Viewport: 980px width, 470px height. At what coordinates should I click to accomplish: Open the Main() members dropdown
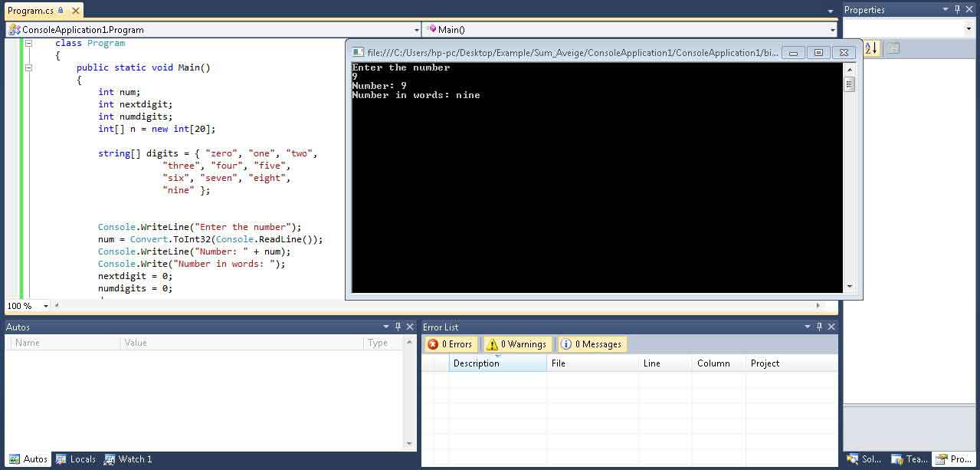click(832, 30)
